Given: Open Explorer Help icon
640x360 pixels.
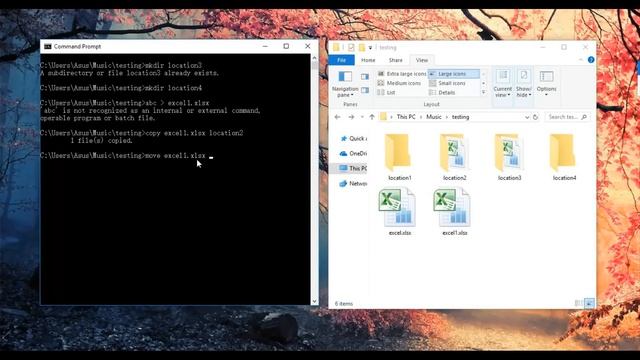Looking at the screenshot, I should (x=591, y=60).
